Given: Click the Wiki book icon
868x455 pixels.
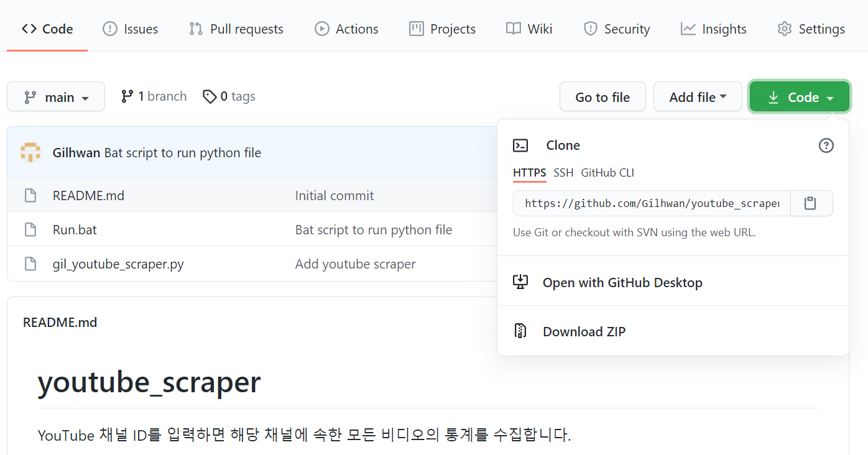Looking at the screenshot, I should point(514,29).
